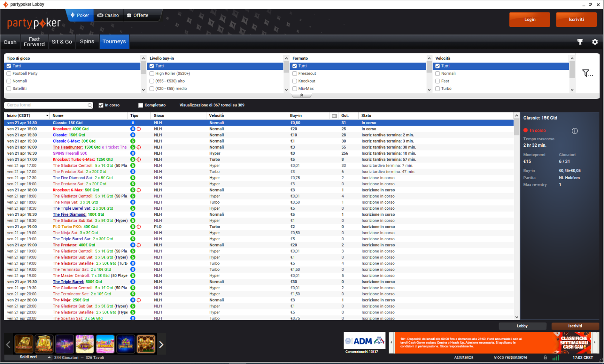Click the orange Login button
604x364 pixels.
(x=529, y=20)
